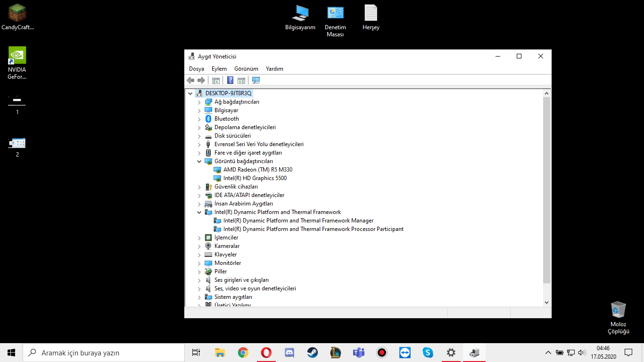Launch Steam from the taskbar
644x362 pixels.
(313, 352)
